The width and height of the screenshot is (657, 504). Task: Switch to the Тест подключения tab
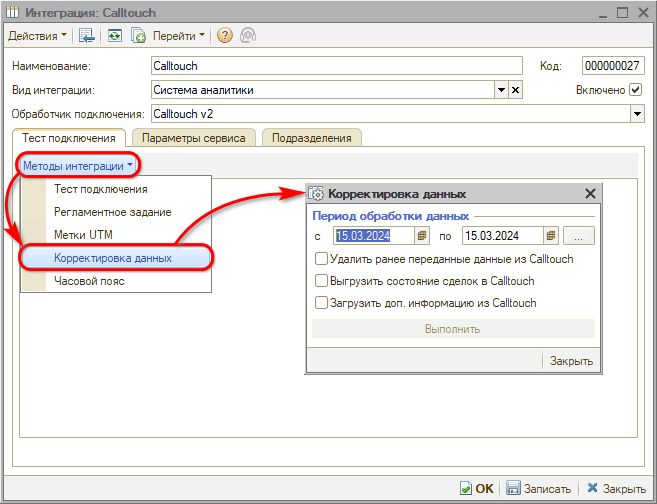click(x=69, y=138)
